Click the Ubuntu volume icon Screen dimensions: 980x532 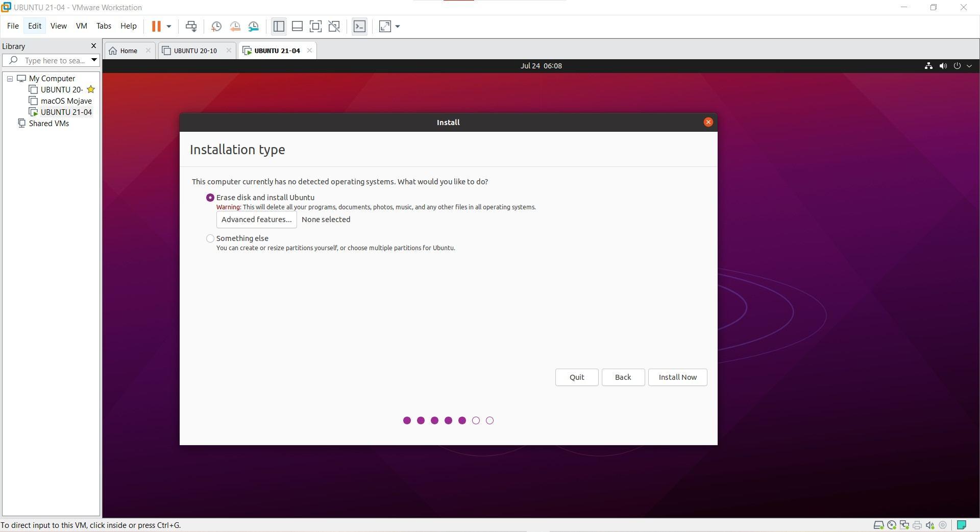[943, 66]
